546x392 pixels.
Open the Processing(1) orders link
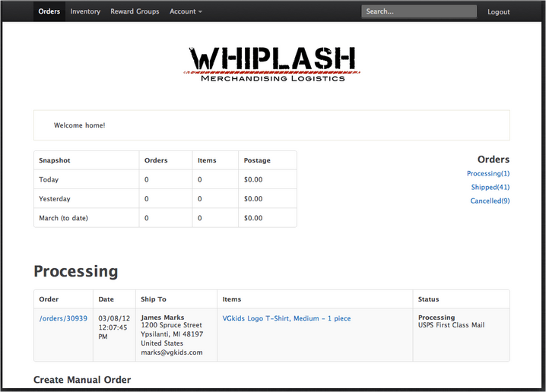click(488, 173)
